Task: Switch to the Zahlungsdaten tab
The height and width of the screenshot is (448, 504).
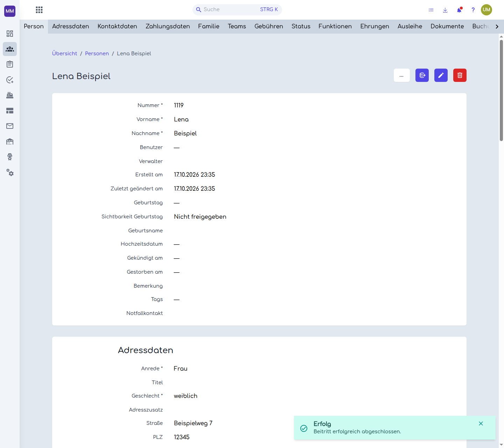Action: tap(168, 27)
